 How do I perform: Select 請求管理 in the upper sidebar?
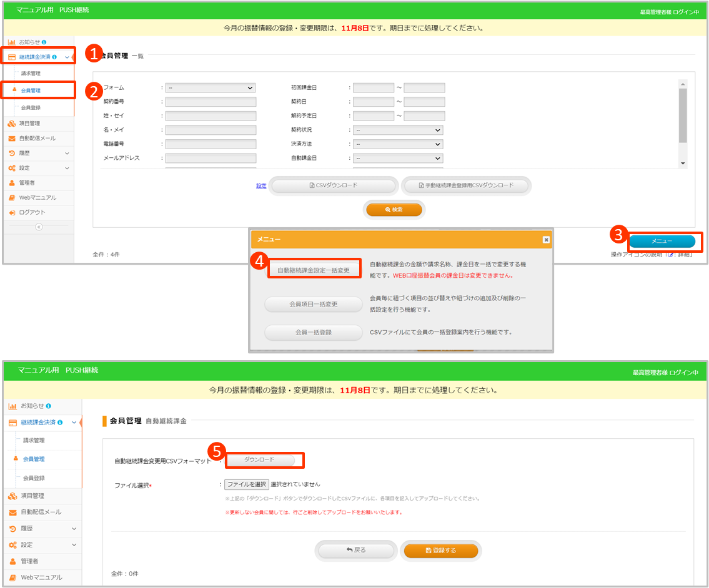click(31, 74)
